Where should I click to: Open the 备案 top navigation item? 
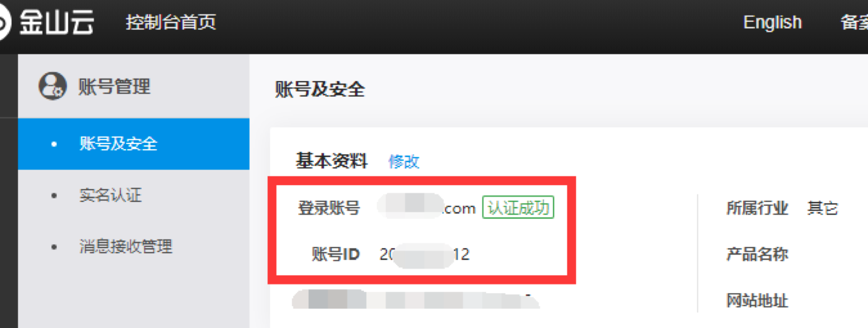[854, 23]
